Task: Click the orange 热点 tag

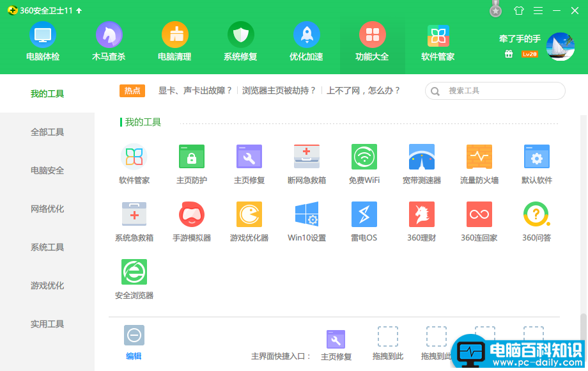Action: click(x=132, y=90)
